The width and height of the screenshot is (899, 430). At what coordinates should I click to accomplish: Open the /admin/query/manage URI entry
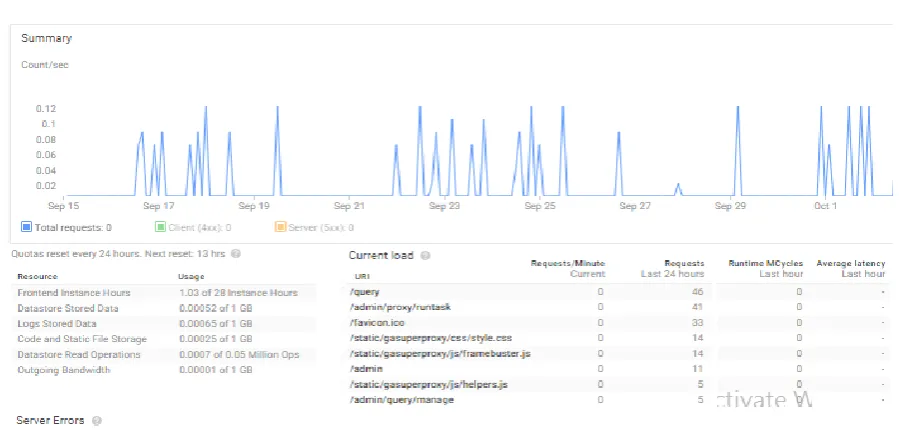click(401, 400)
